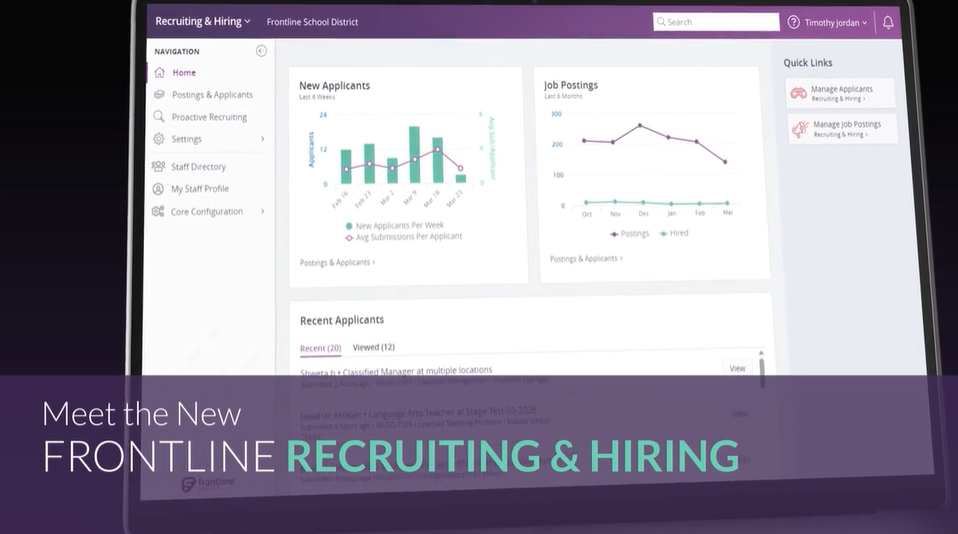Collapse the navigation panel with arrow button
The image size is (958, 534).
pos(261,51)
